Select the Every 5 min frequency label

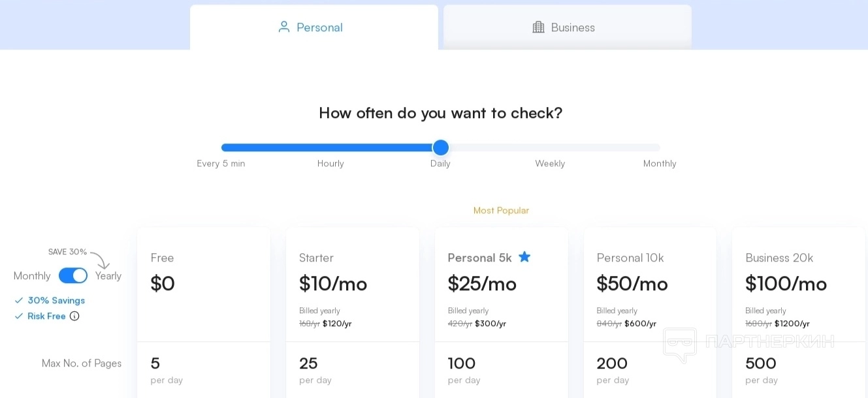tap(221, 164)
